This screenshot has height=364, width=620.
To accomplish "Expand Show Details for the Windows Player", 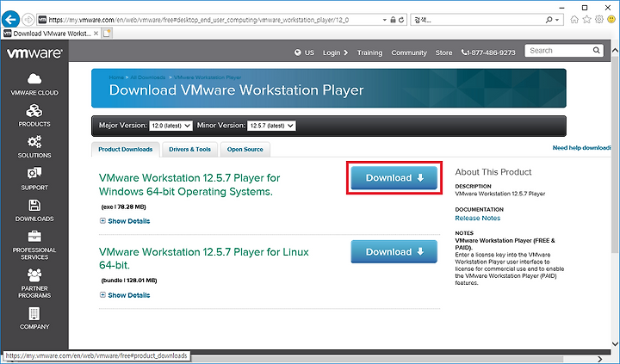I will [x=125, y=221].
